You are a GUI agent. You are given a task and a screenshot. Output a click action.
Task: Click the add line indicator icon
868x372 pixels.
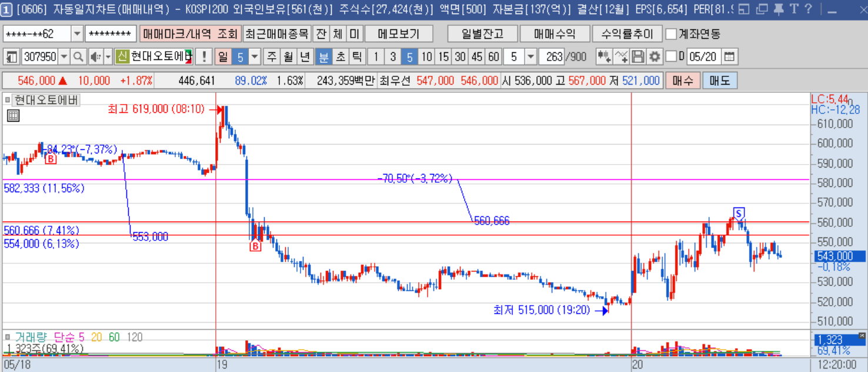pos(621,57)
